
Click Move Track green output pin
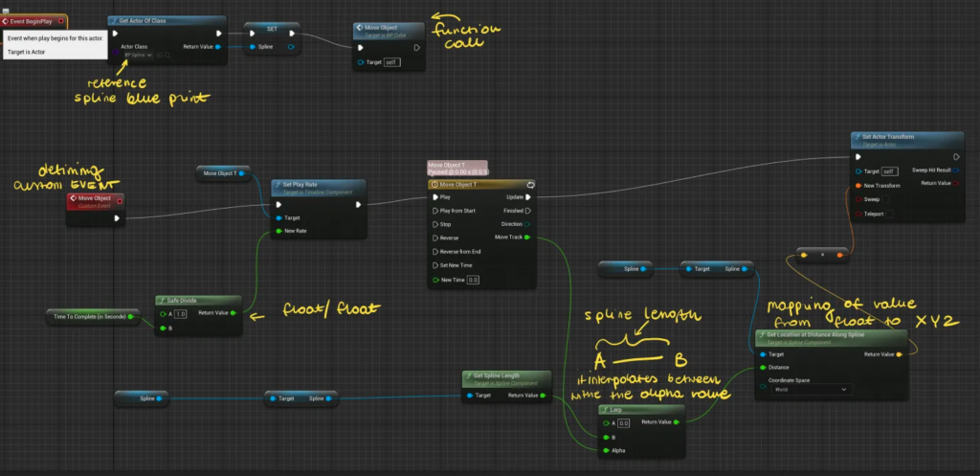[528, 238]
